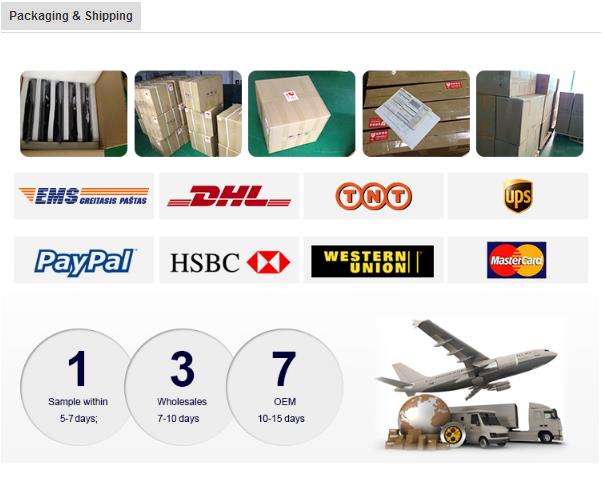The image size is (604, 488).
Task: View the photo with shipping document on boxes
Action: [x=416, y=114]
